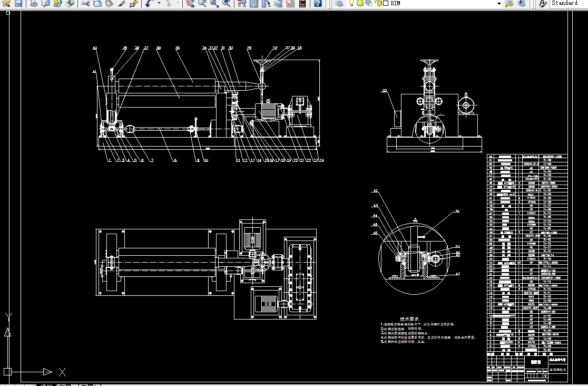
Task: Click the Open file icon
Action: [x=6, y=3]
